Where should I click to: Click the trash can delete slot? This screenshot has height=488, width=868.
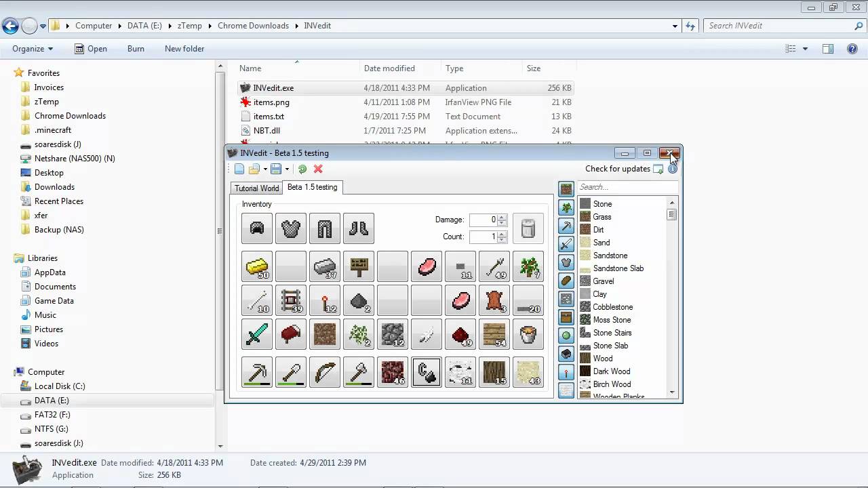(528, 228)
